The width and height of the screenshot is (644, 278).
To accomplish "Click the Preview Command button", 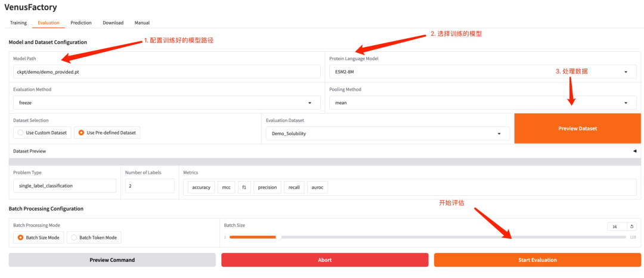I will 112,260.
